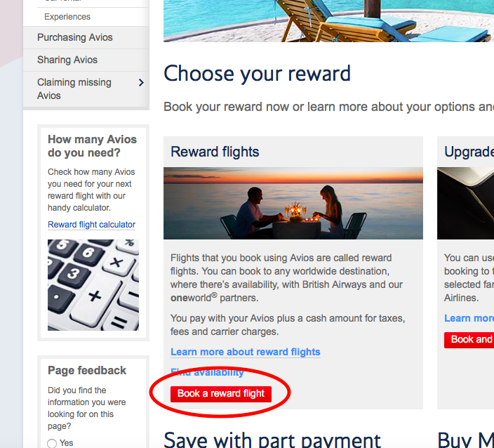Follow the Find availability link
494x448 pixels.
tap(207, 372)
